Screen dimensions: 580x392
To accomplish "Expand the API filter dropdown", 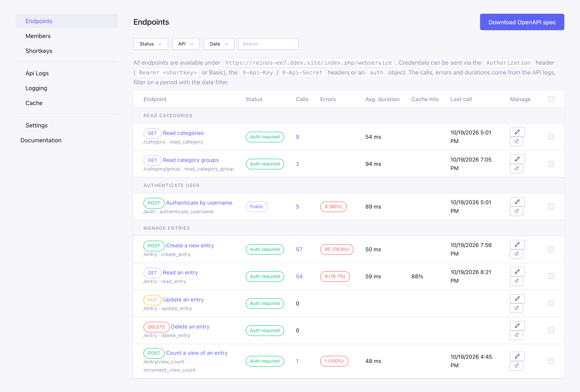I will point(186,44).
